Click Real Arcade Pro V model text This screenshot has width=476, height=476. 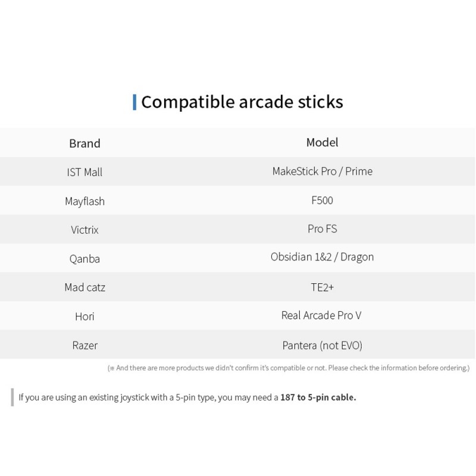(321, 315)
